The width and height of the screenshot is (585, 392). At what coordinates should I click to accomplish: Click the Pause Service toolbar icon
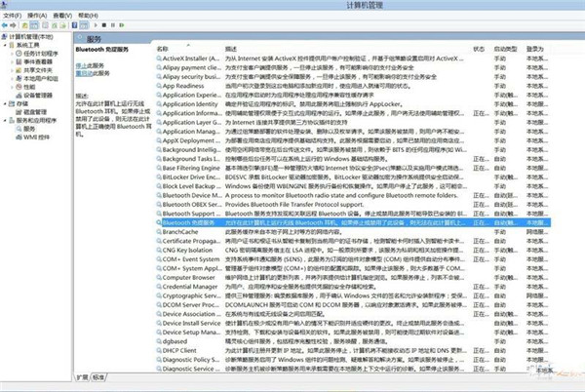click(x=113, y=25)
